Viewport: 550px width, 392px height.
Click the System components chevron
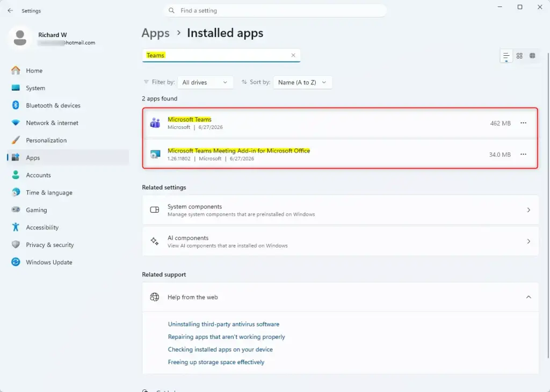pyautogui.click(x=529, y=210)
